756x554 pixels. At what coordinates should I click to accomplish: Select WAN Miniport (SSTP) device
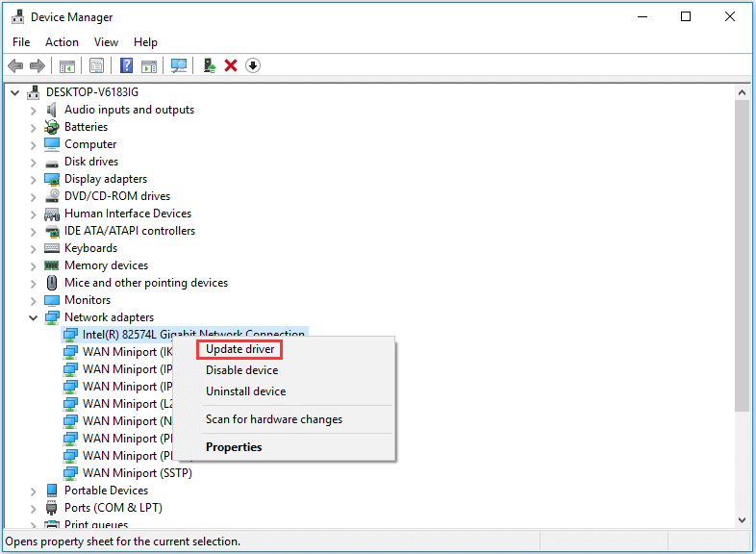tap(137, 473)
